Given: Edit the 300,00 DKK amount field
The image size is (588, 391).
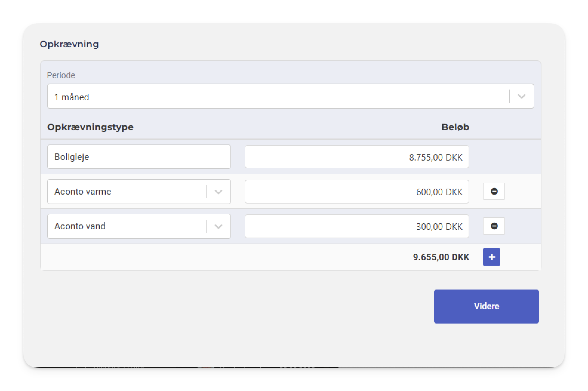Looking at the screenshot, I should [x=357, y=226].
